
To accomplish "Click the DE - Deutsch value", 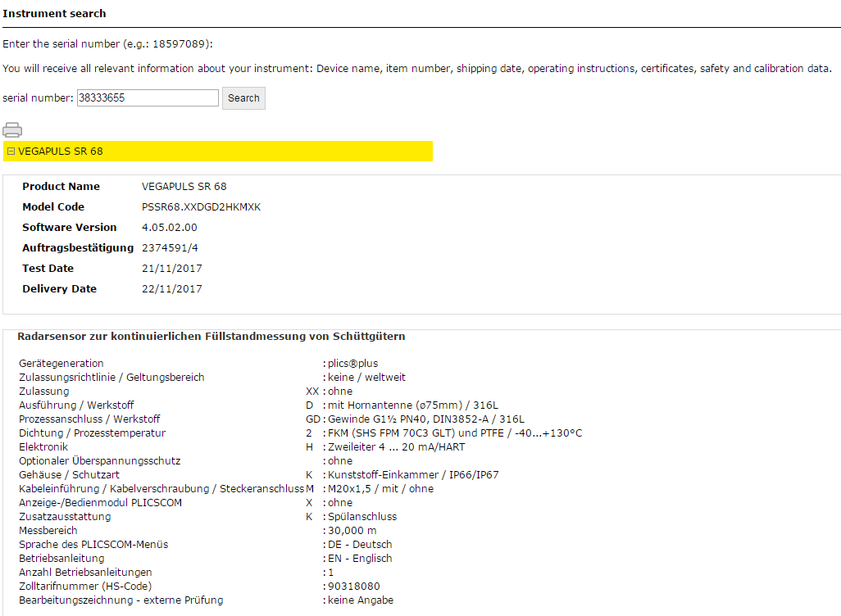I will coord(360,545).
